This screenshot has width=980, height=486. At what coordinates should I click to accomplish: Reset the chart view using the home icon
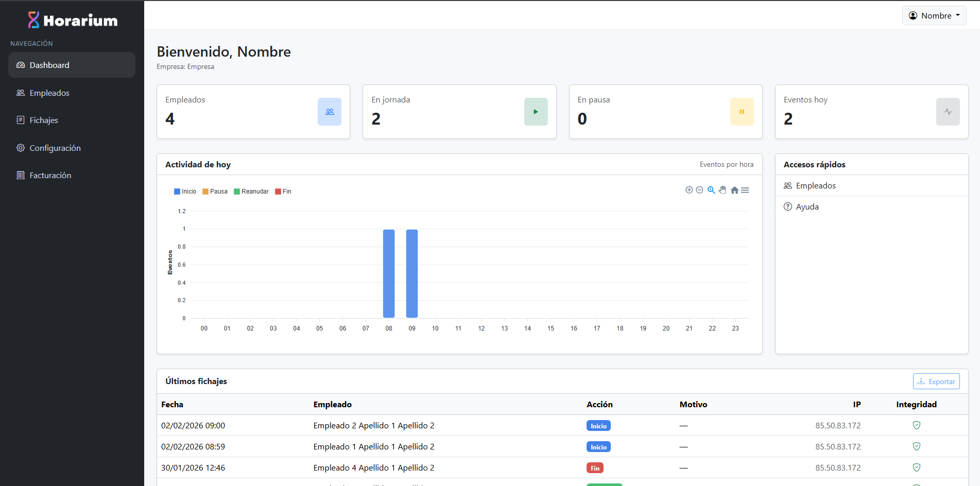735,190
